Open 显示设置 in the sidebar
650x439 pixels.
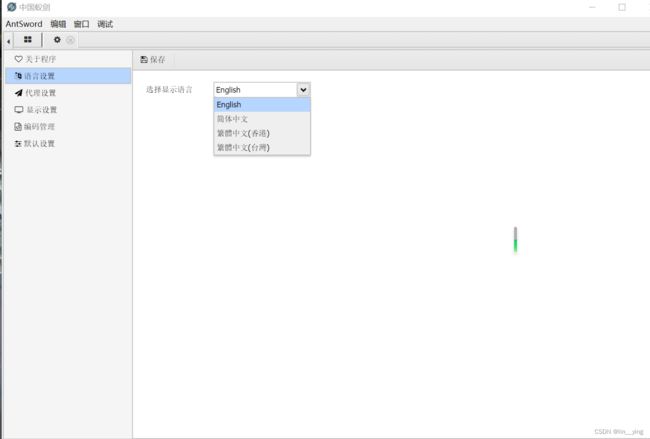tap(68, 110)
